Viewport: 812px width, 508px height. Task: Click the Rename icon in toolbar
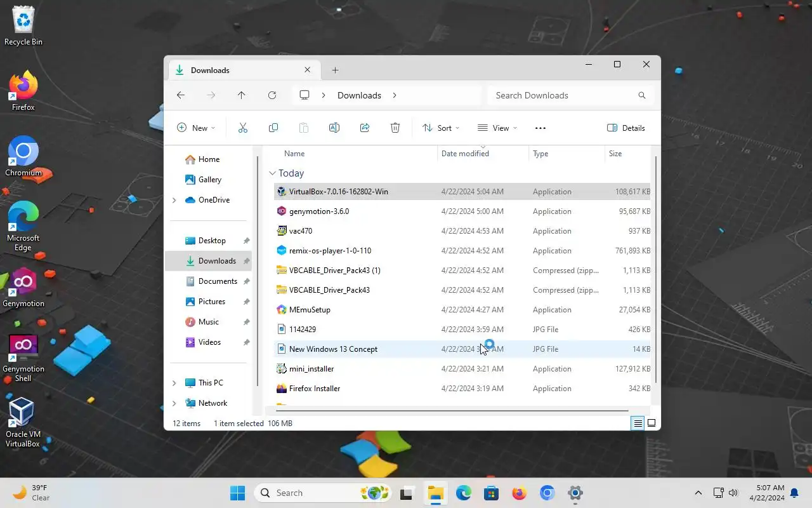coord(334,128)
